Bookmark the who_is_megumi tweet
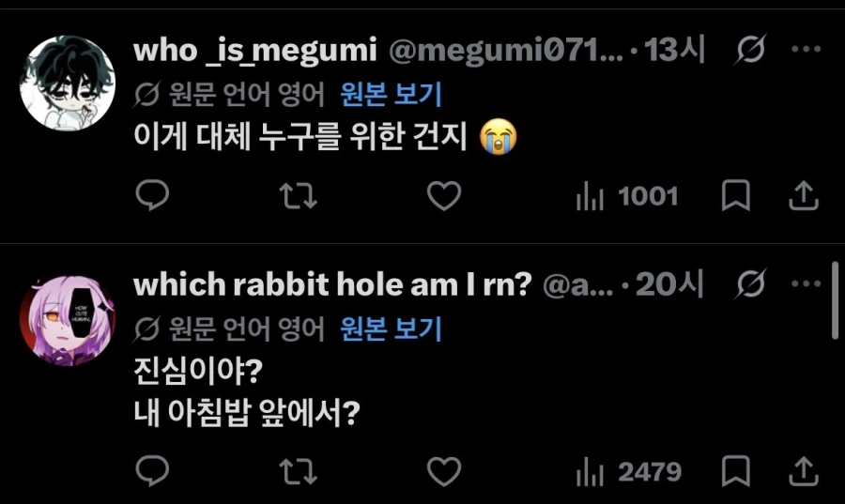The height and width of the screenshot is (504, 845). [735, 195]
